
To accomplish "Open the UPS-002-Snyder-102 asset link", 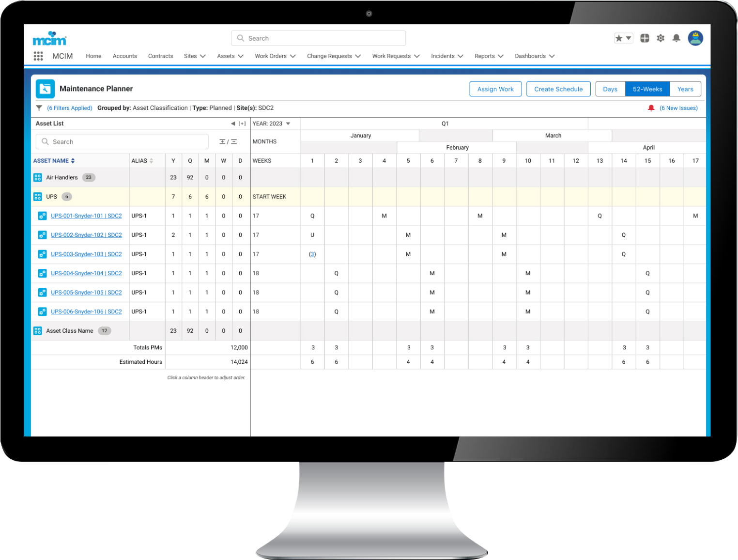I will coord(86,235).
